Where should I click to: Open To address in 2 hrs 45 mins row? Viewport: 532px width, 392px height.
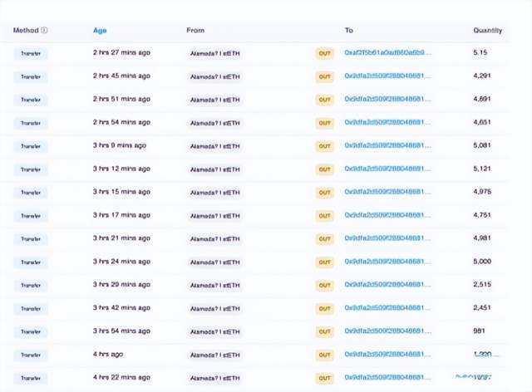388,76
